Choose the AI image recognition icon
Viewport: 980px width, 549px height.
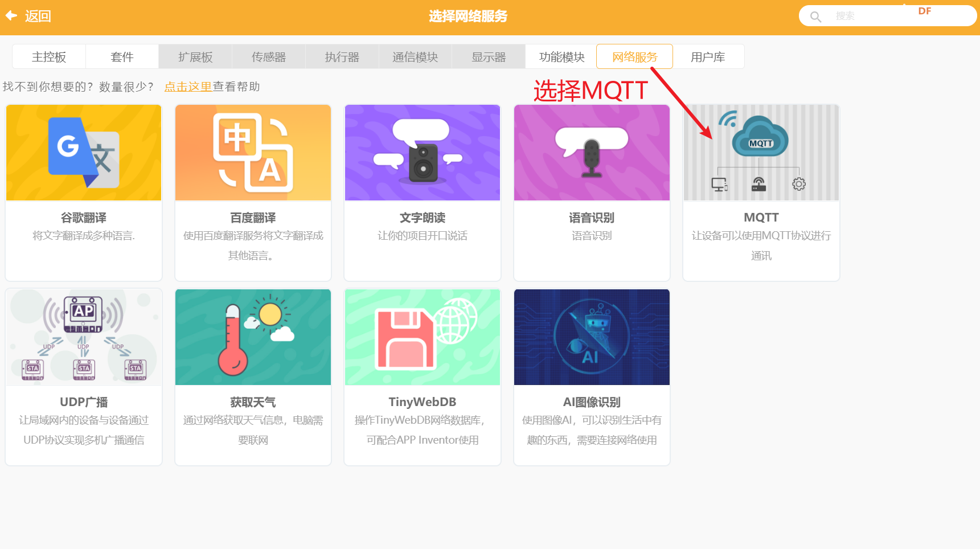tap(592, 337)
